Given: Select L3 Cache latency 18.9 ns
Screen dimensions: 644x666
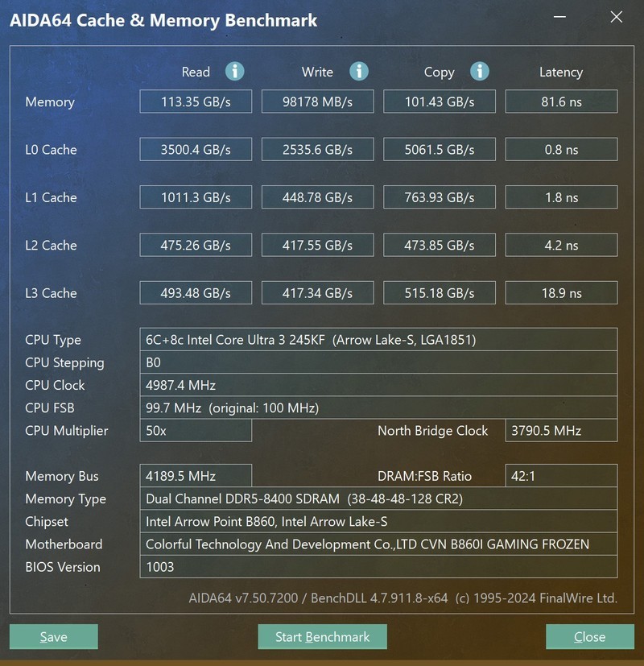Looking at the screenshot, I should [x=561, y=292].
